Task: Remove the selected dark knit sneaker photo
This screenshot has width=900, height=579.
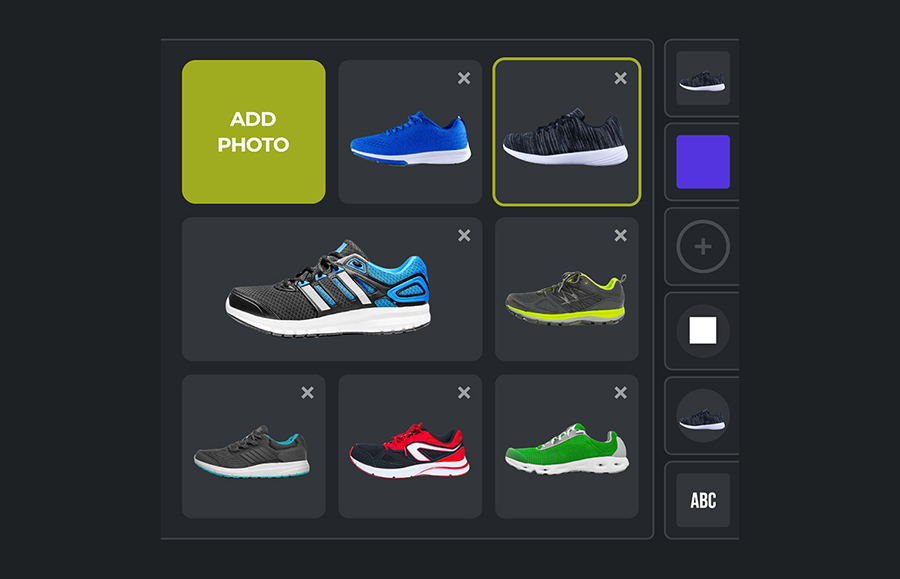Action: pyautogui.click(x=620, y=78)
